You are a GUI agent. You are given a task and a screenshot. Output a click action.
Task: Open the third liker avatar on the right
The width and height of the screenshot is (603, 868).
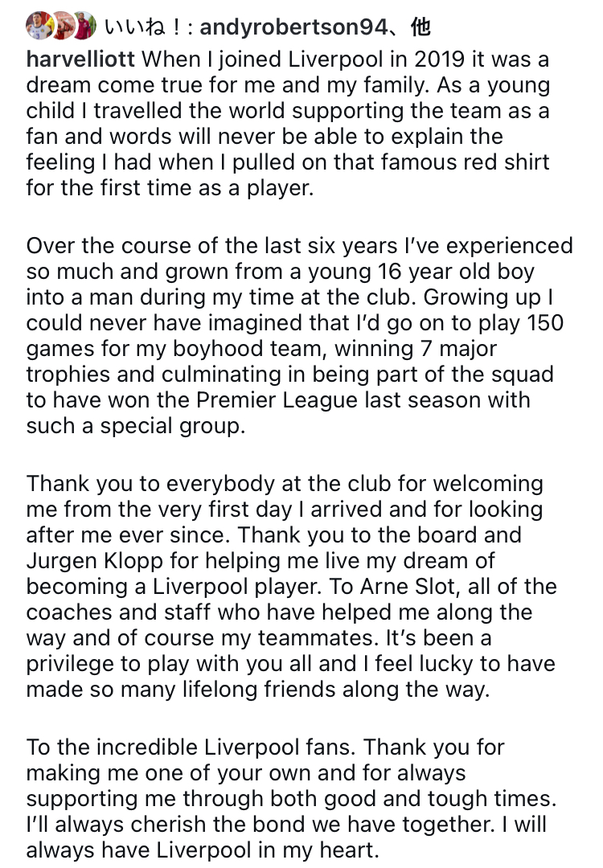[x=84, y=26]
